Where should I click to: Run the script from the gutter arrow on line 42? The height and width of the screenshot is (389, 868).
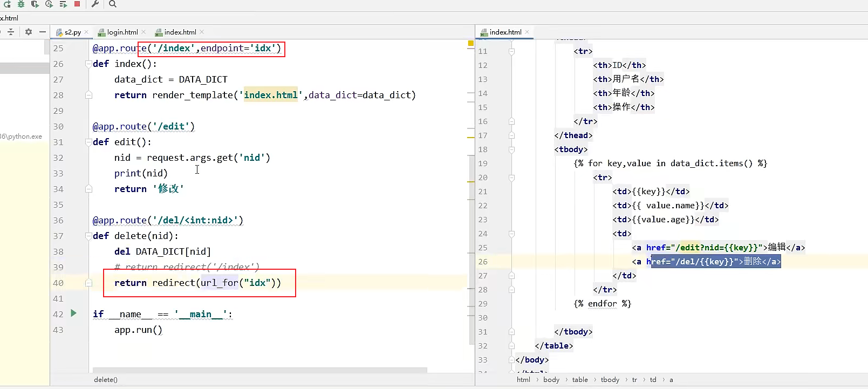(74, 313)
